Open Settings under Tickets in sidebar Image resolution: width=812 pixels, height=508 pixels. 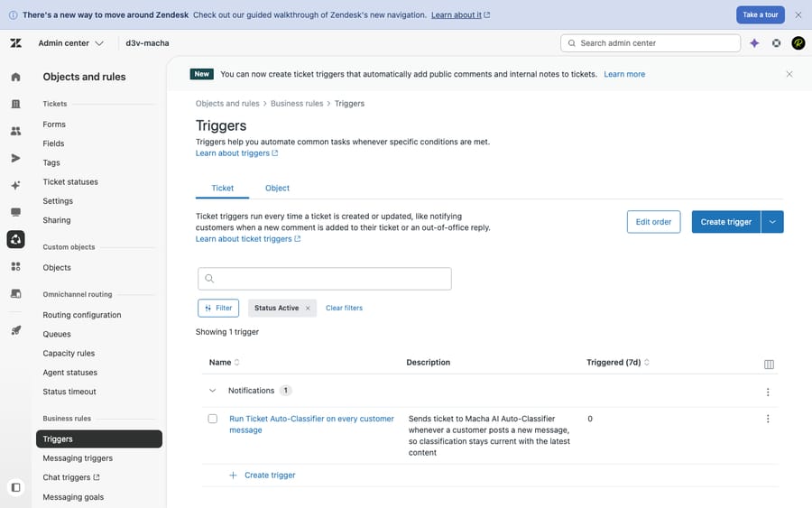(58, 201)
